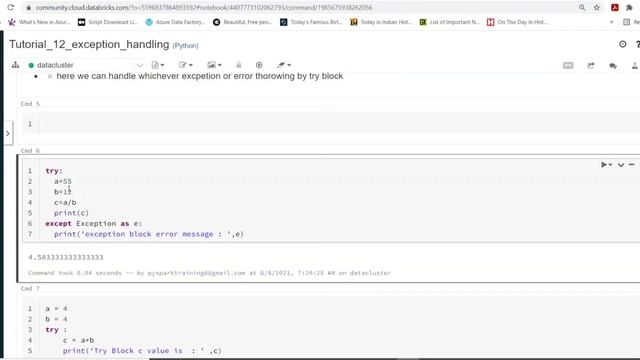Click the "Try Block c value is" print line
The width and height of the screenshot is (640, 360).
coord(142,351)
